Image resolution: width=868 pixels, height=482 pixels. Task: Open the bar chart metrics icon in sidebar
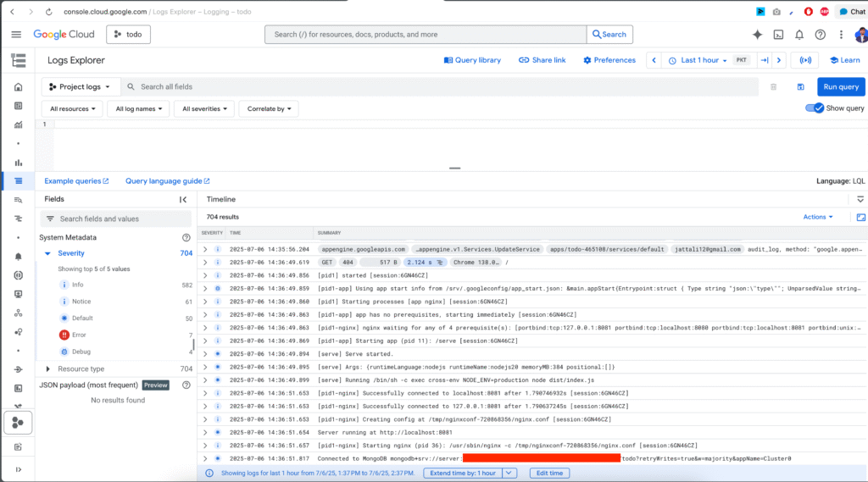pos(19,163)
